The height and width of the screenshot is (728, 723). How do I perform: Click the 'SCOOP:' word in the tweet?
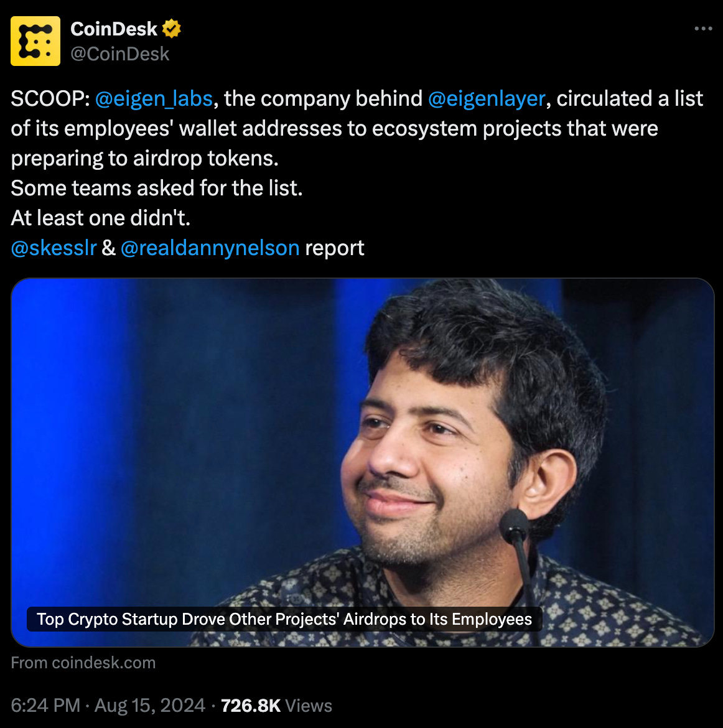point(50,98)
